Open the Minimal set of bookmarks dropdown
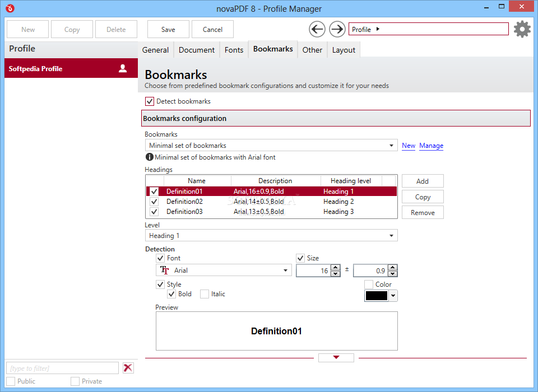The height and width of the screenshot is (392, 538). (271, 146)
